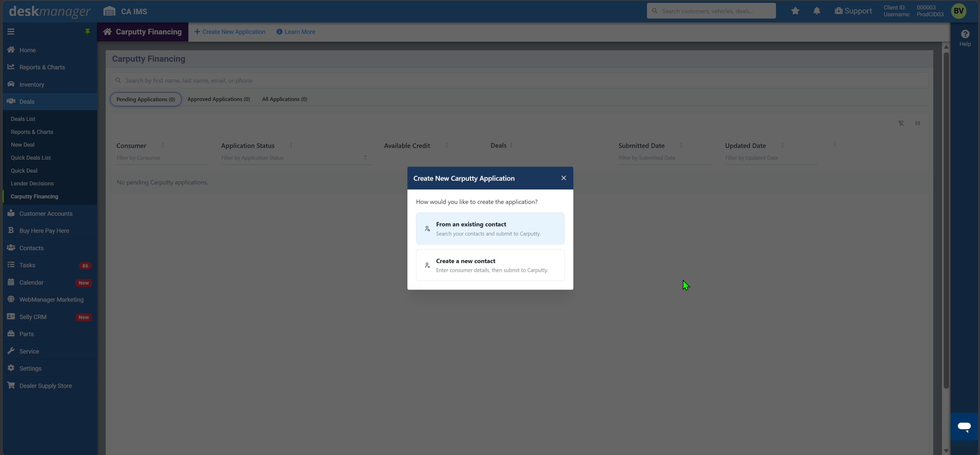Click the deskmanager logo
Viewport: 980px width, 455px height.
[x=50, y=11]
